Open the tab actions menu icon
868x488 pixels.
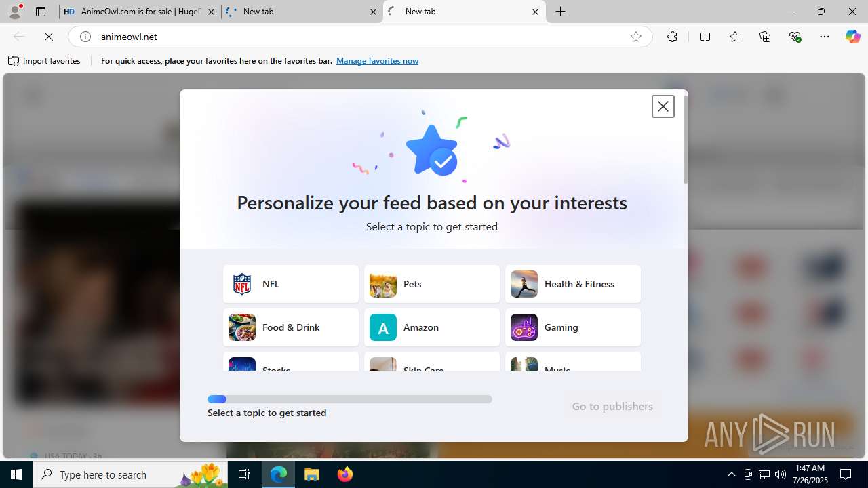tap(41, 12)
